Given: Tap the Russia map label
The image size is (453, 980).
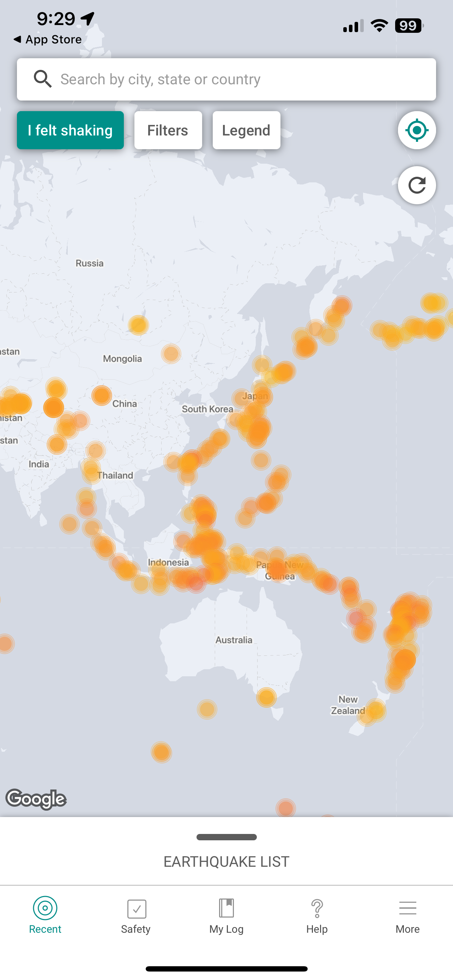Looking at the screenshot, I should 89,263.
